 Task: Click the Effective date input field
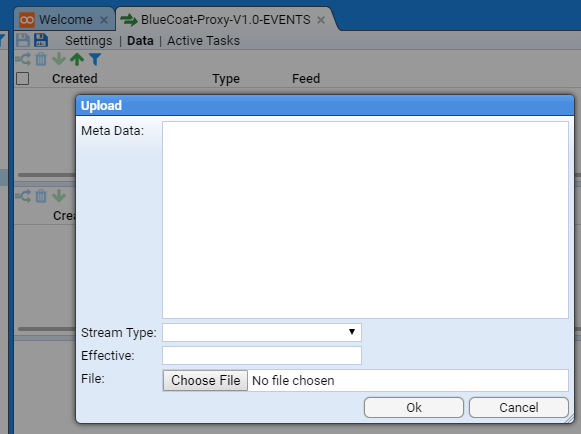(x=262, y=355)
